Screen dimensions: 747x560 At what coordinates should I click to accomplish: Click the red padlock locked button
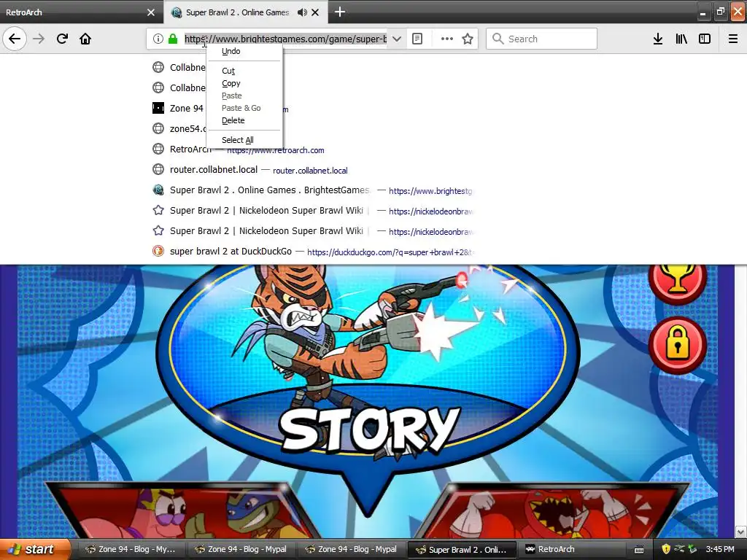click(x=677, y=345)
